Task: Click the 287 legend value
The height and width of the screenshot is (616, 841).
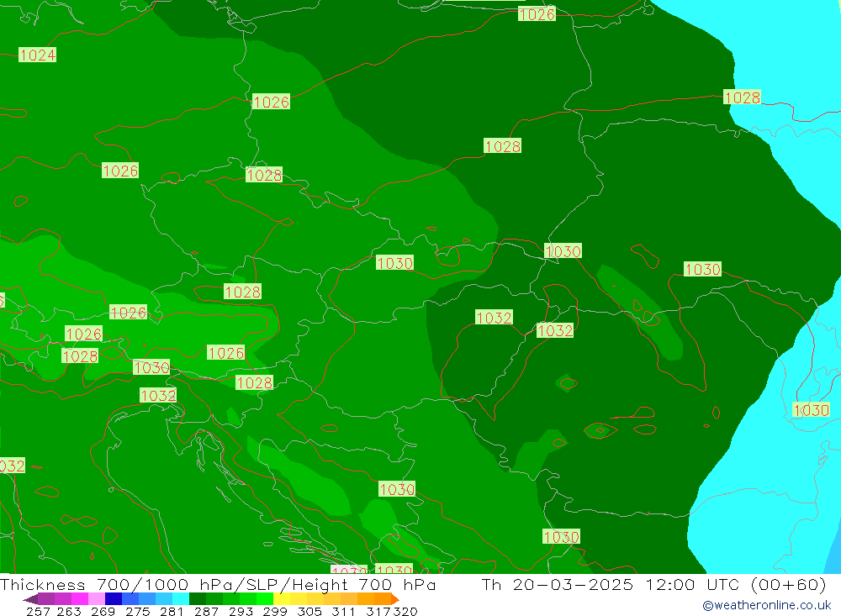Action: 206,611
